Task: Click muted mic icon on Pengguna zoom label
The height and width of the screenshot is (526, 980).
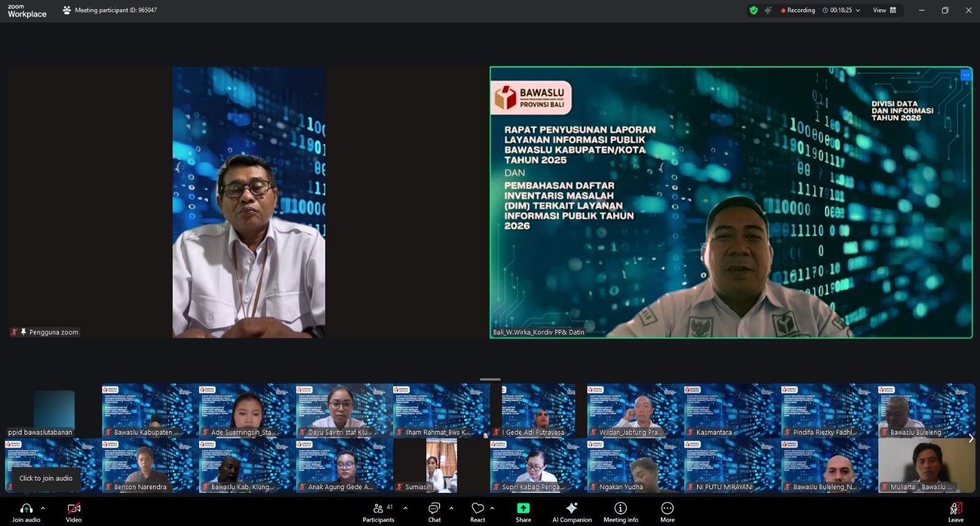Action: pos(14,332)
